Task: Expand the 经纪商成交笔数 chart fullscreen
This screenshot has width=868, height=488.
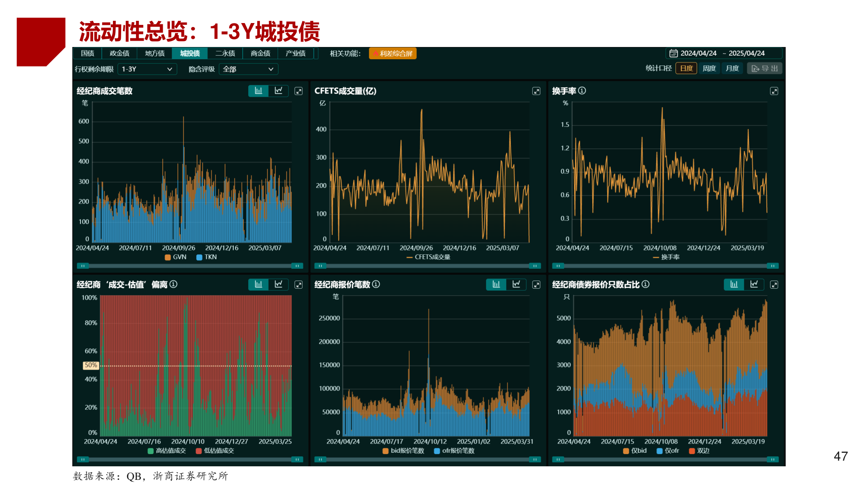Action: coord(298,91)
